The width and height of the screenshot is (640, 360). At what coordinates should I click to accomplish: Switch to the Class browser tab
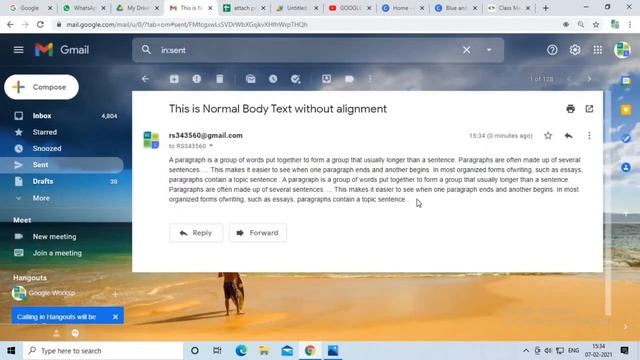point(509,8)
